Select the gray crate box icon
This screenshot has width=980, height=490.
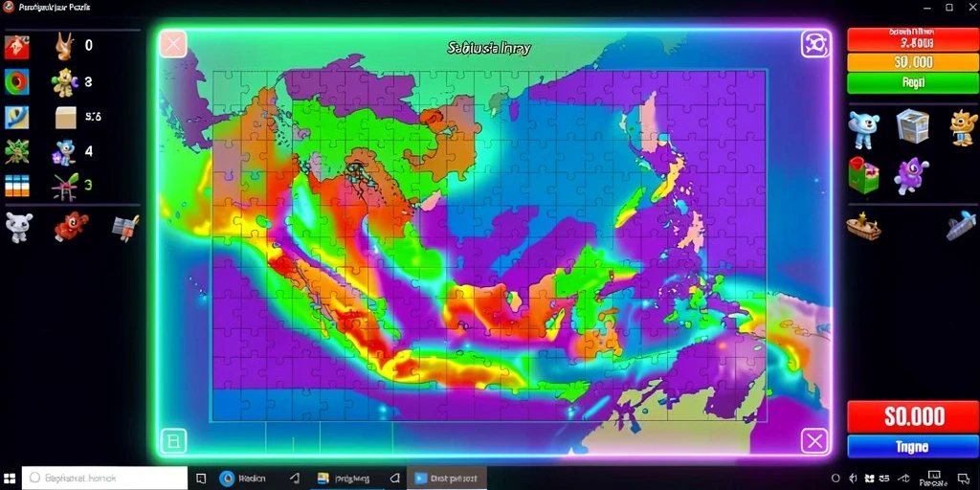coord(912,125)
